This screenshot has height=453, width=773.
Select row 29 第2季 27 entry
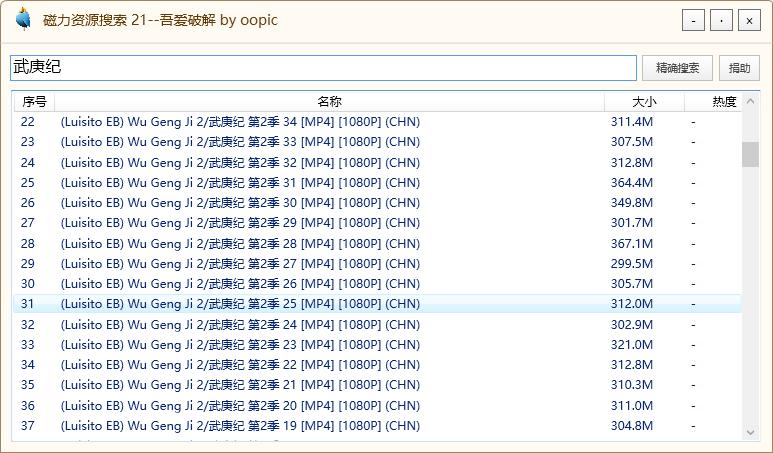pyautogui.click(x=377, y=264)
